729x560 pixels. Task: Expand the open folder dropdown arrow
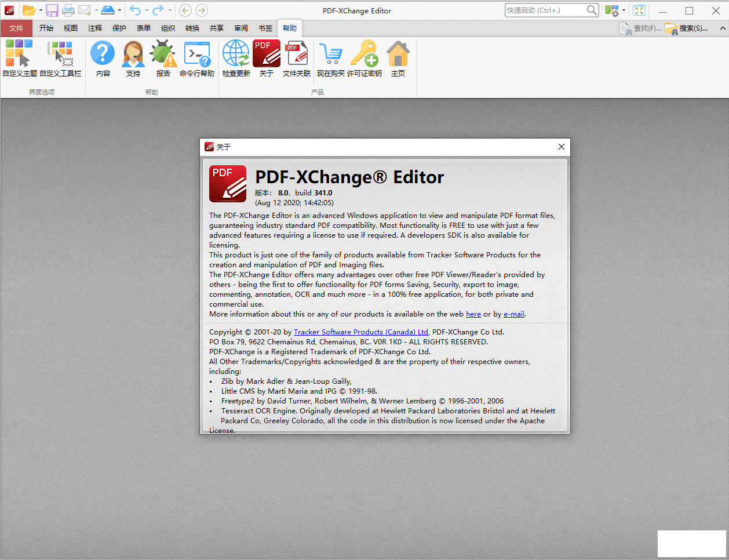coord(41,10)
